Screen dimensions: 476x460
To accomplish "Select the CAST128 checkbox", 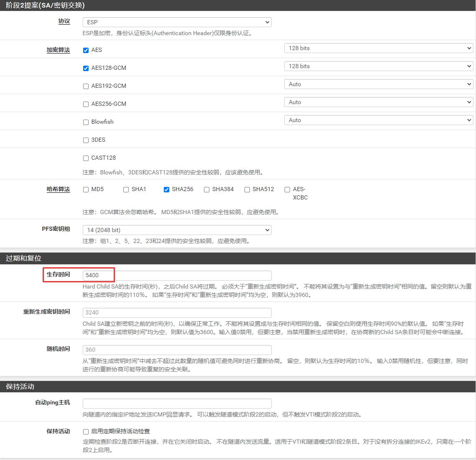I will (x=86, y=158).
